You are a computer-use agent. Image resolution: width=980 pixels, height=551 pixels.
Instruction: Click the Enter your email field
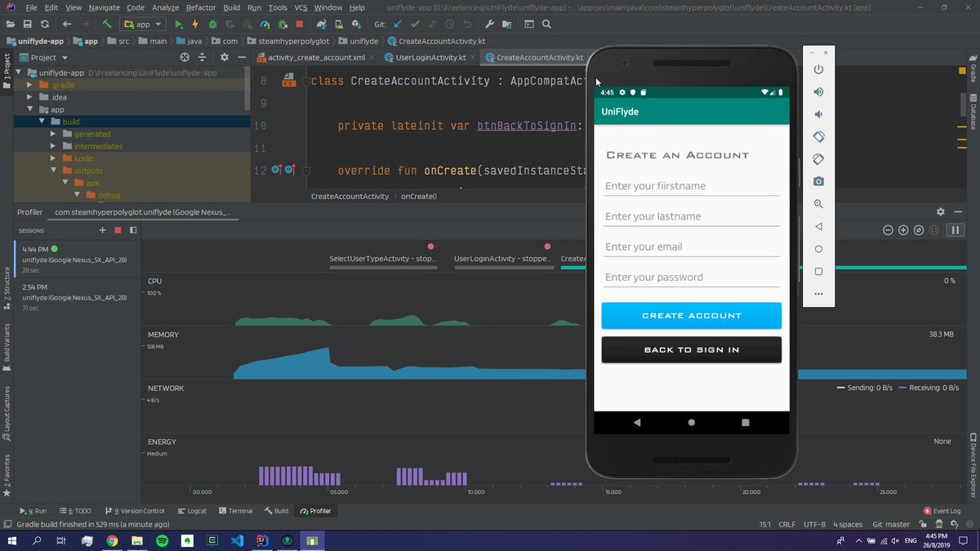coord(691,247)
